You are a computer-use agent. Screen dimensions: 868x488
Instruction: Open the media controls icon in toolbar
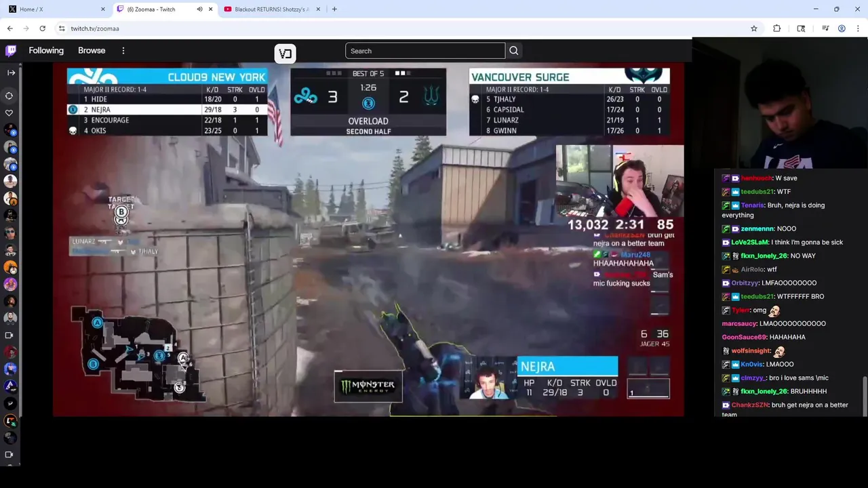(825, 28)
